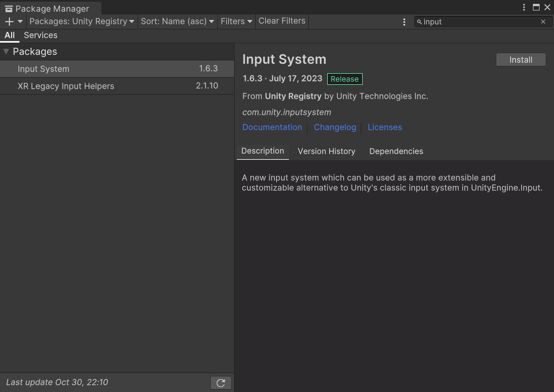The height and width of the screenshot is (392, 554).
Task: Select XR Legacy Input Helpers package
Action: (66, 86)
